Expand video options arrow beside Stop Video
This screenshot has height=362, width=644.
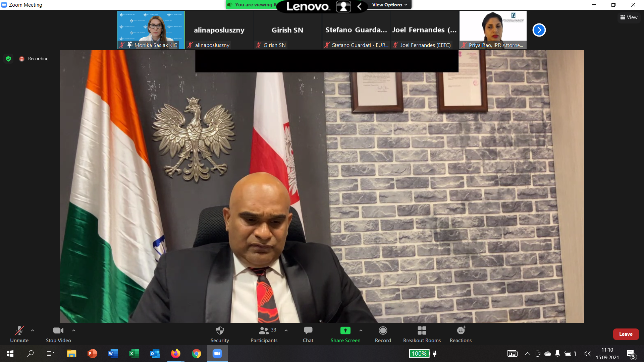(74, 330)
